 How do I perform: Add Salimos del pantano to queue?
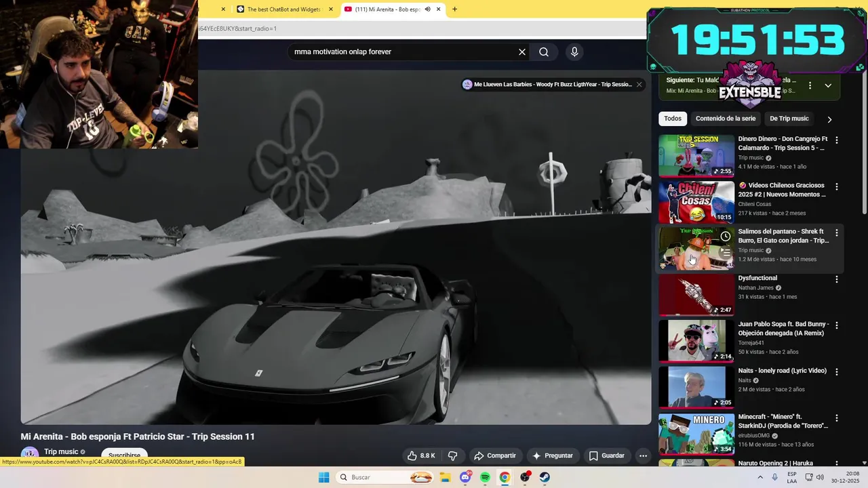726,251
